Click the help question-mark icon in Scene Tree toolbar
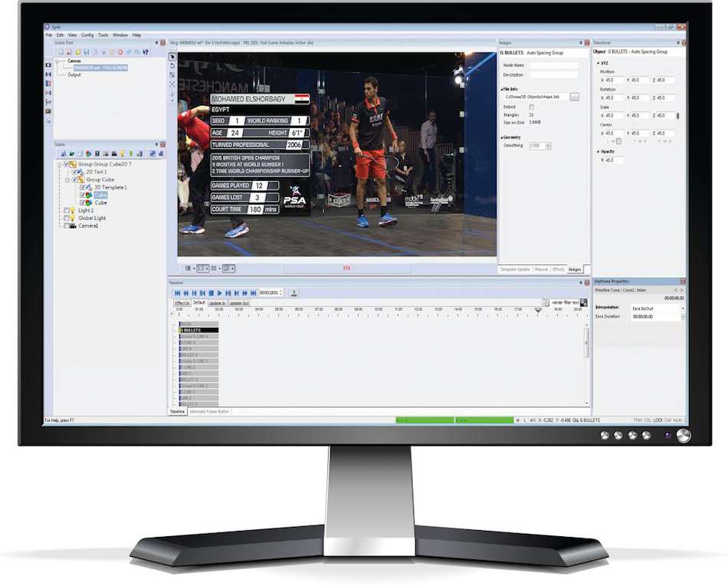Viewport: 728px width, 586px height. pyautogui.click(x=146, y=52)
